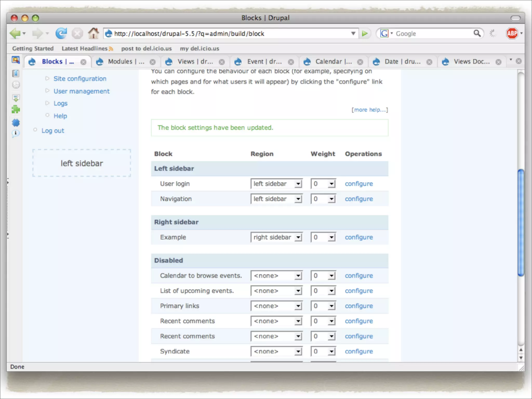Open Example block right sidebar dropdown
Screen dimensions: 532x399
pyautogui.click(x=276, y=237)
